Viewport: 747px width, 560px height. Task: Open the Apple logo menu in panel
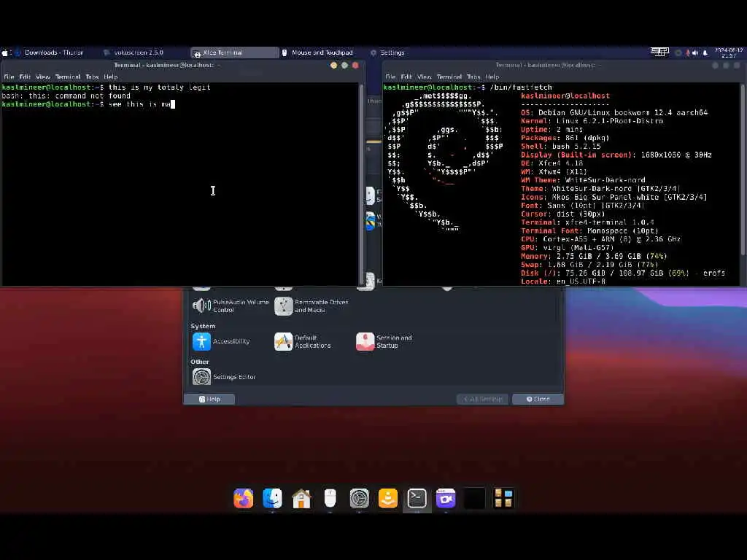point(5,52)
